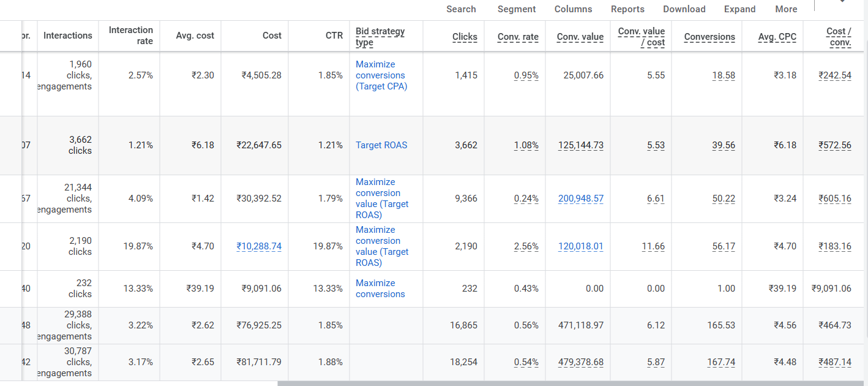The width and height of the screenshot is (868, 386).
Task: Click the 120,018.01 conversion value link
Action: pos(580,246)
